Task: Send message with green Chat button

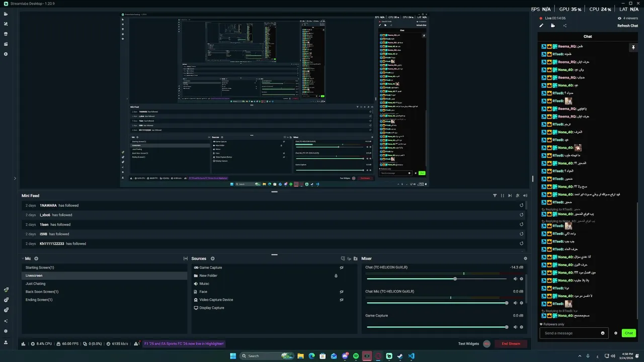Action: click(629, 333)
